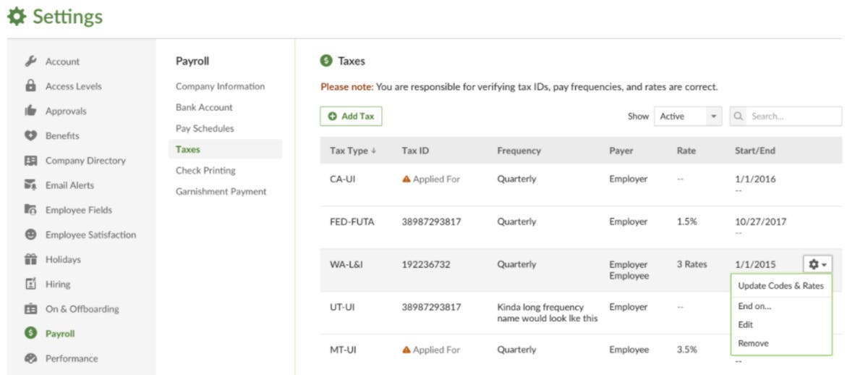
Task: Click the Payer column header
Action: 621,151
